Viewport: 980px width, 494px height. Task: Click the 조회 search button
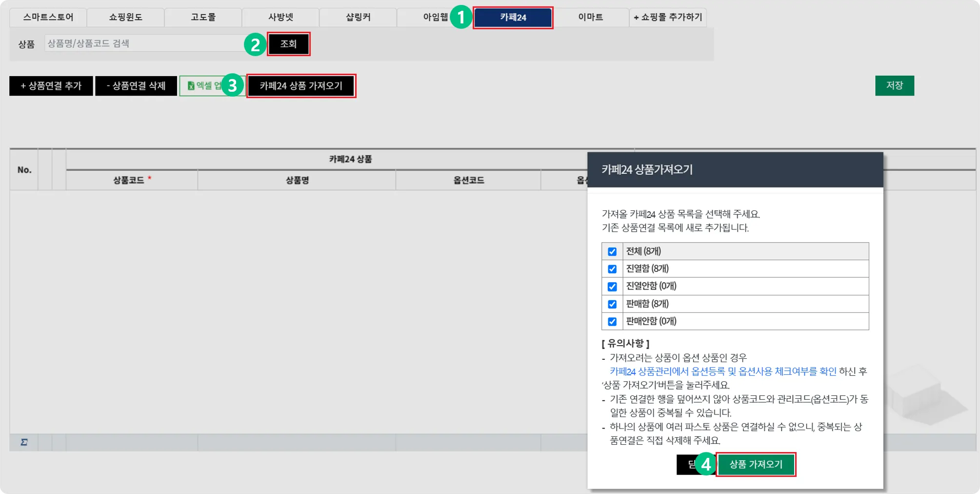pos(288,44)
